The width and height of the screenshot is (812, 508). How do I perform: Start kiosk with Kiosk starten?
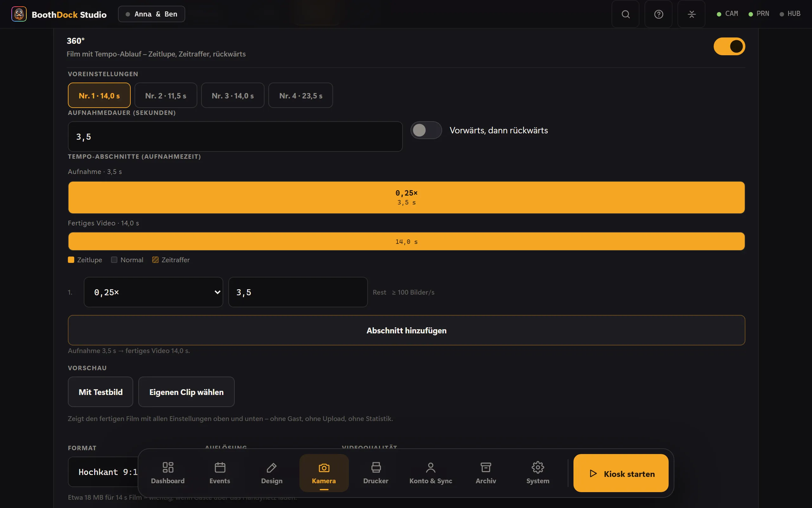(x=621, y=473)
